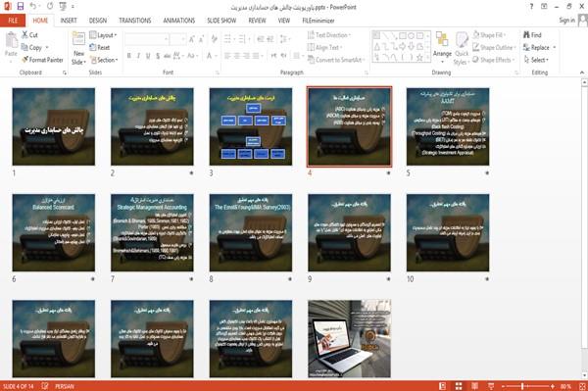
Task: Open the FILE menu
Action: (x=13, y=21)
